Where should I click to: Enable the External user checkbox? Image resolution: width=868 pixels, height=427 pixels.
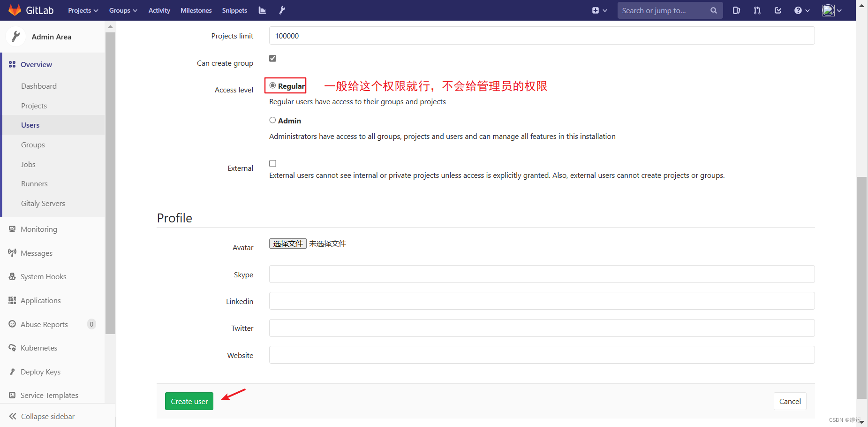pos(272,163)
